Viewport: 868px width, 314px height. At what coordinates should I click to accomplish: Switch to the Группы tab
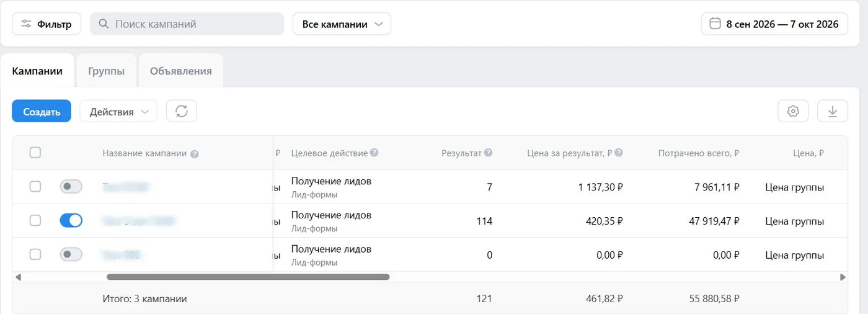point(106,71)
